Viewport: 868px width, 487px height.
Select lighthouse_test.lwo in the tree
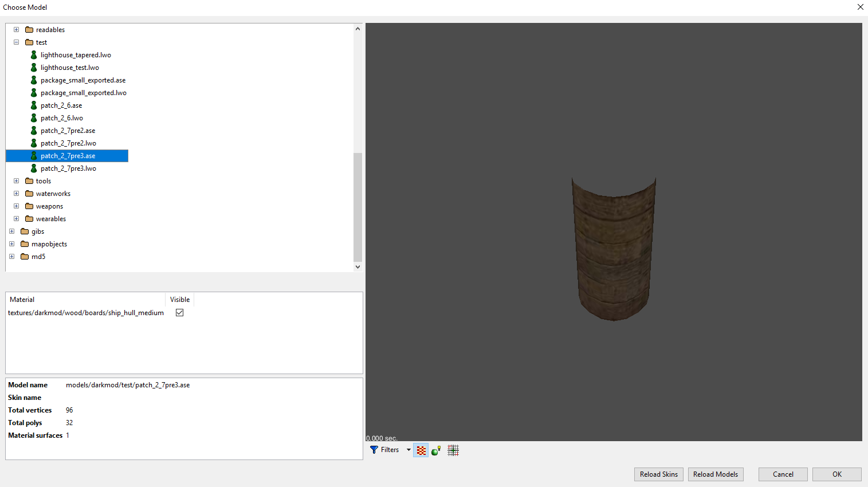coord(69,68)
